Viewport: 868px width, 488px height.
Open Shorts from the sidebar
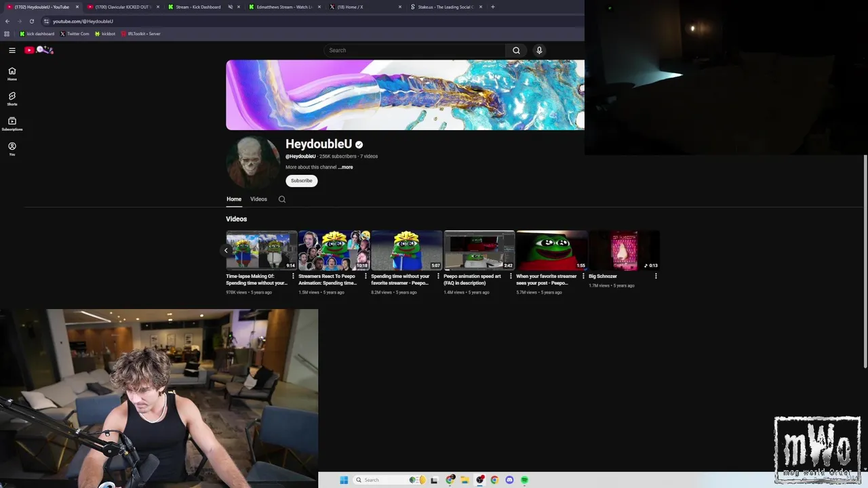click(x=12, y=99)
